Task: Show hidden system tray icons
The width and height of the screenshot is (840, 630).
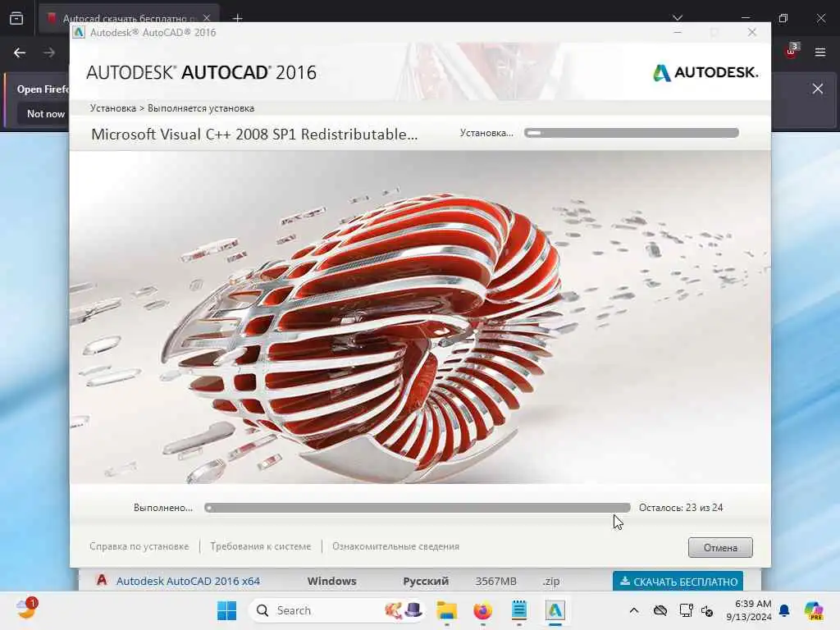Action: point(634,610)
